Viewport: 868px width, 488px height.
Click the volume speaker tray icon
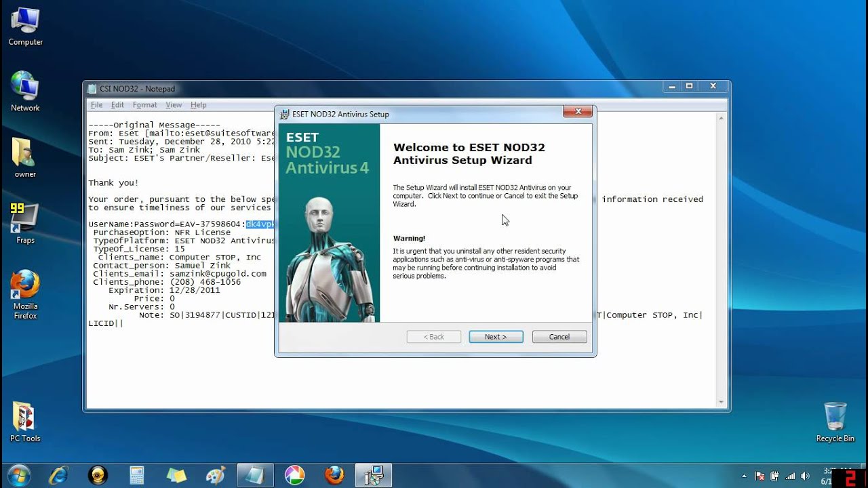point(805,476)
